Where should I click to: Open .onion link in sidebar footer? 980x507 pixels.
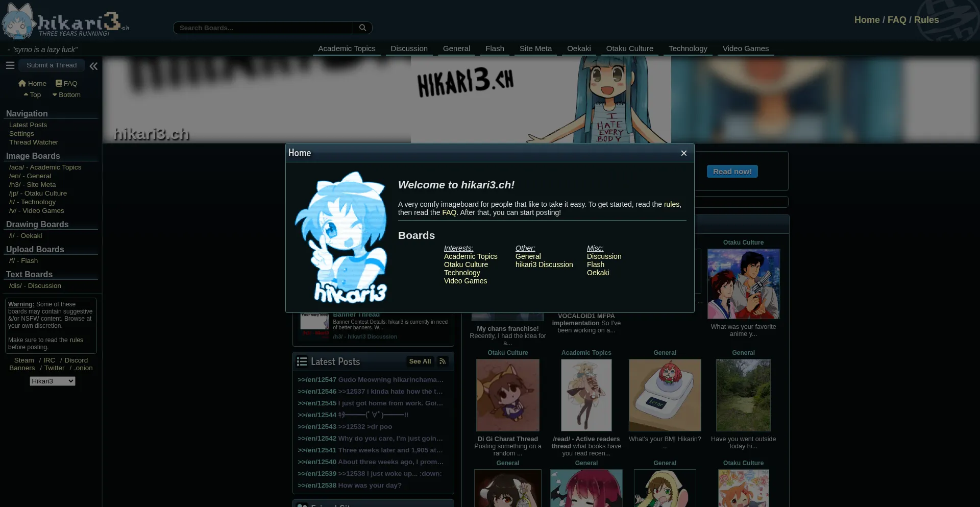(x=83, y=368)
